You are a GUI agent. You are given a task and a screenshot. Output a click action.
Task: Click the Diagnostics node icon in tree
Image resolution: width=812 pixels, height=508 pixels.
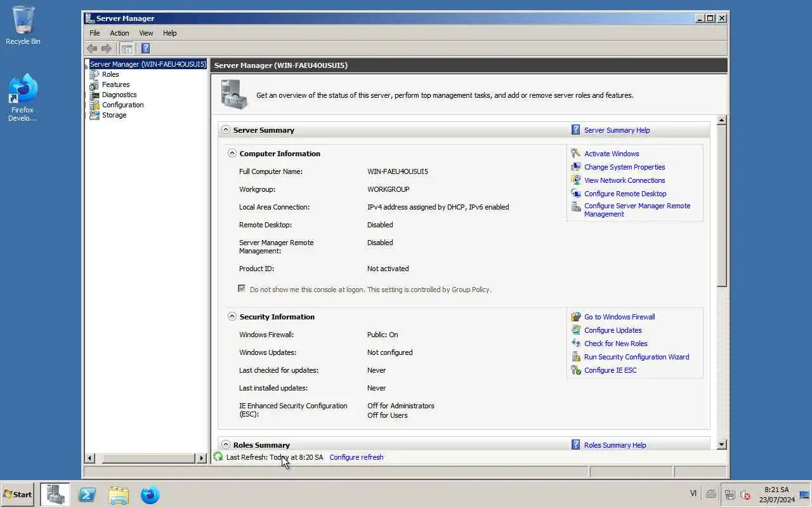(95, 95)
